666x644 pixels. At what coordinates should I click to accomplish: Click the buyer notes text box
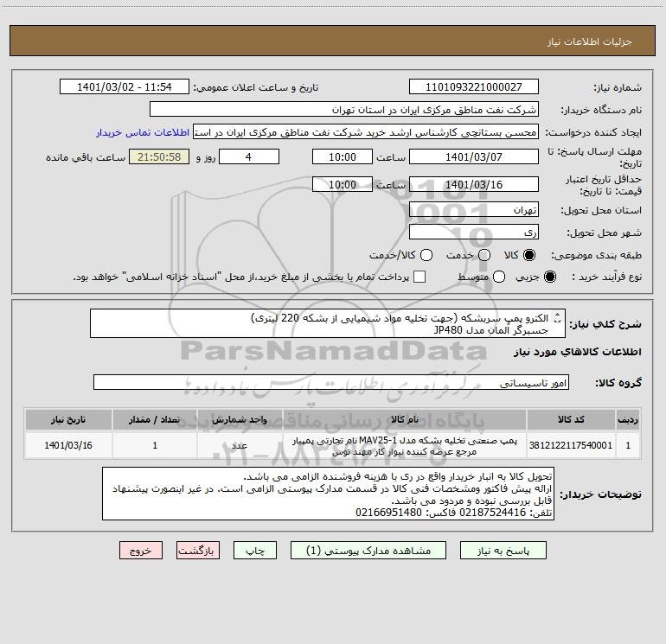point(328,494)
